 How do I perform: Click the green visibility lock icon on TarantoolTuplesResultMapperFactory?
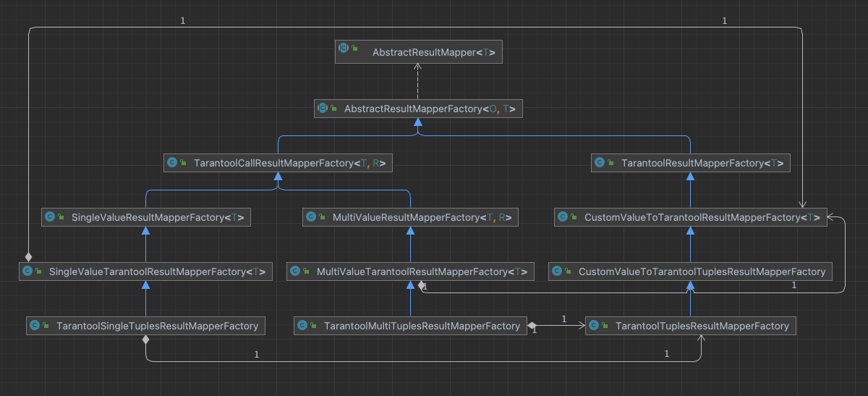tap(605, 327)
